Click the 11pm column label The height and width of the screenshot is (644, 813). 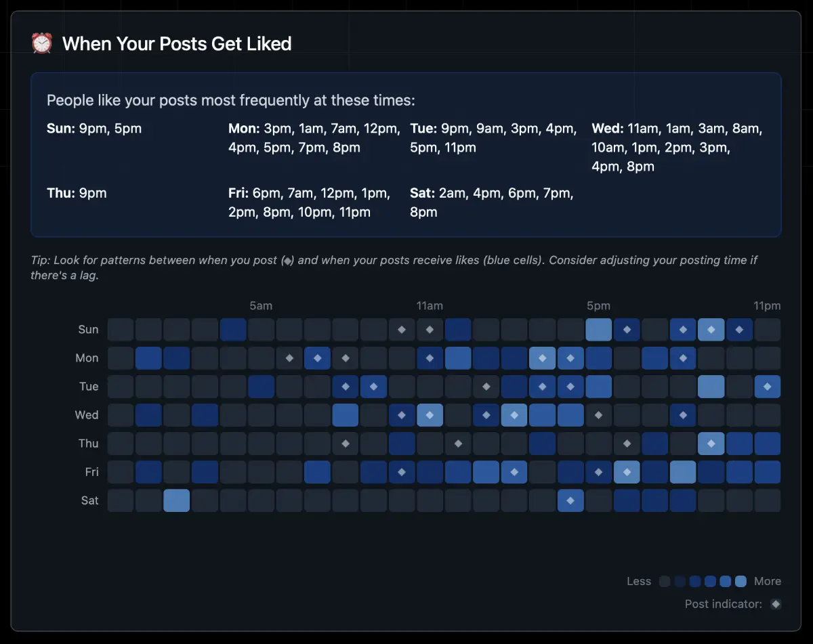point(767,306)
